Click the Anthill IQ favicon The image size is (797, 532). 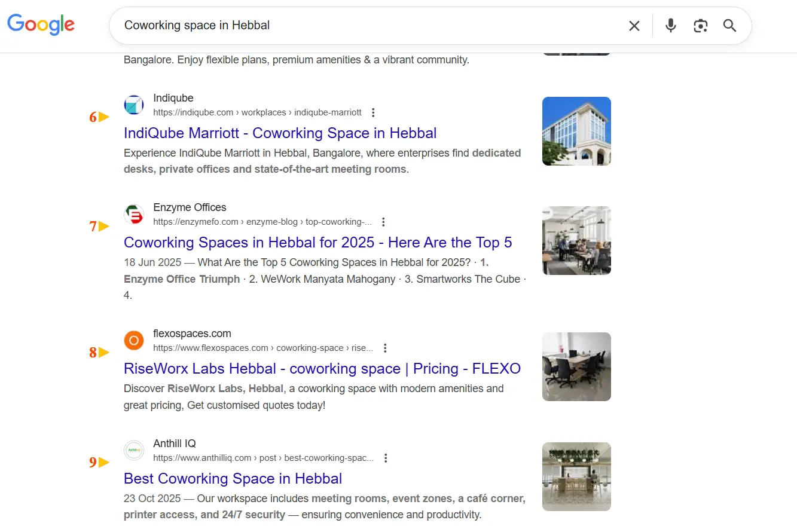(134, 451)
